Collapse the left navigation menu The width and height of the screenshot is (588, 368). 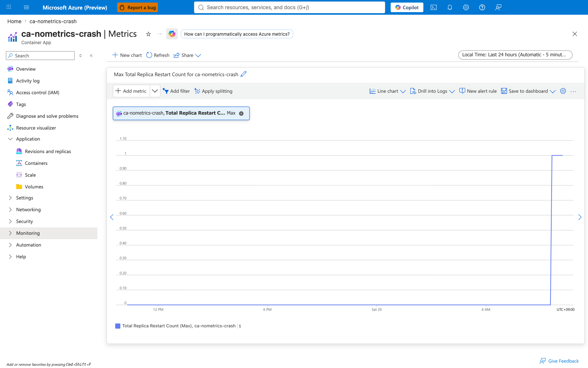[x=92, y=56]
